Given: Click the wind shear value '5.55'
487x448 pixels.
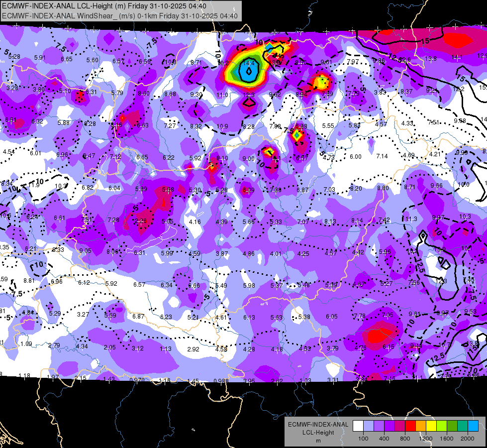Looking at the screenshot, I should [328, 125].
